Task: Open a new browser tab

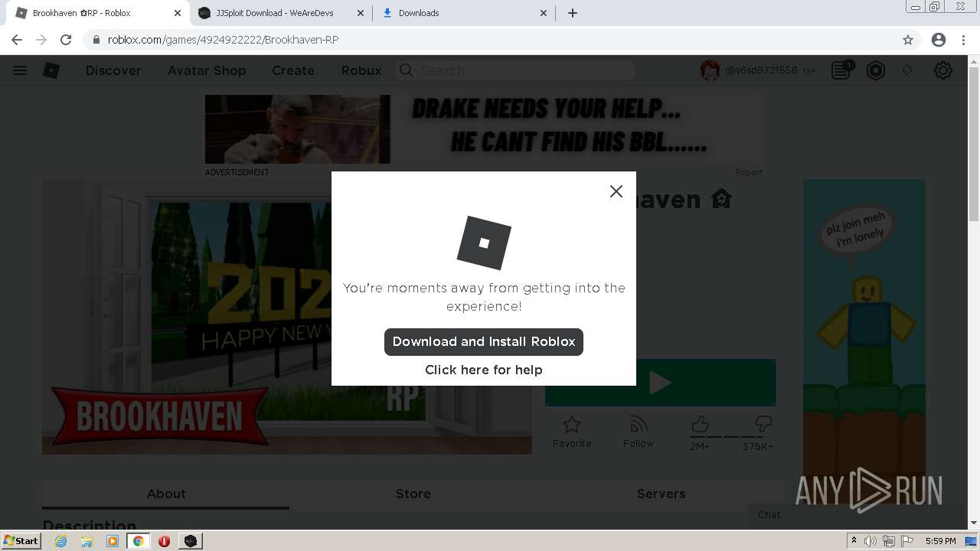Action: click(573, 13)
